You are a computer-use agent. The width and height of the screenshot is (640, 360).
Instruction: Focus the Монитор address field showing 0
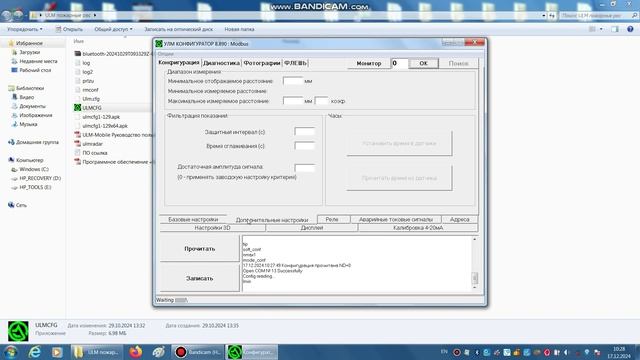click(x=399, y=63)
